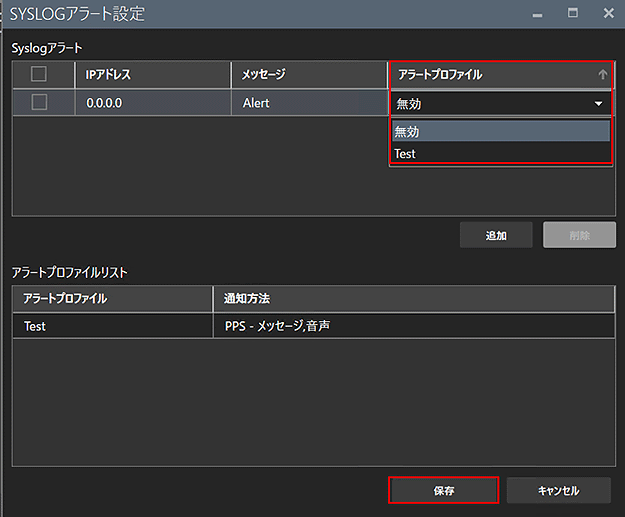Select the PPS - メッセージ,音声 cell
Image resolution: width=625 pixels, height=517 pixels.
tap(413, 325)
